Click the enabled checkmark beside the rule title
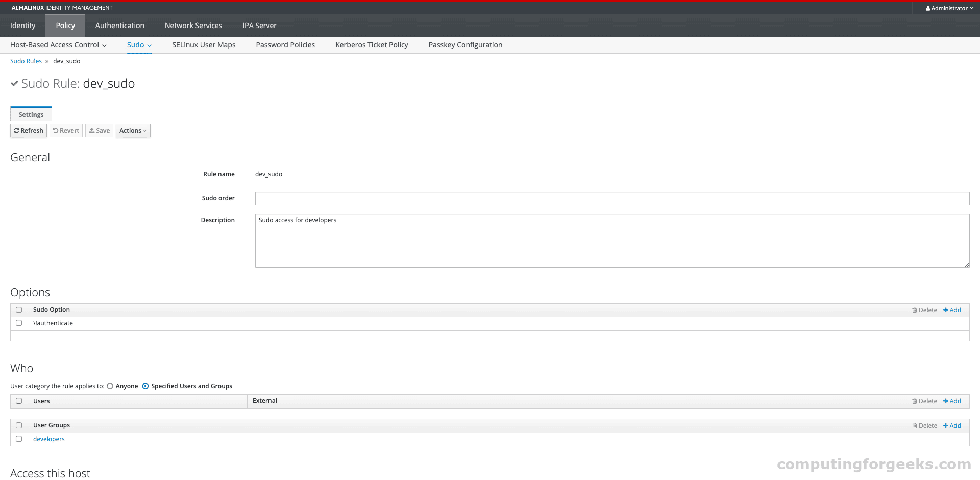The height and width of the screenshot is (480, 980). pos(14,83)
